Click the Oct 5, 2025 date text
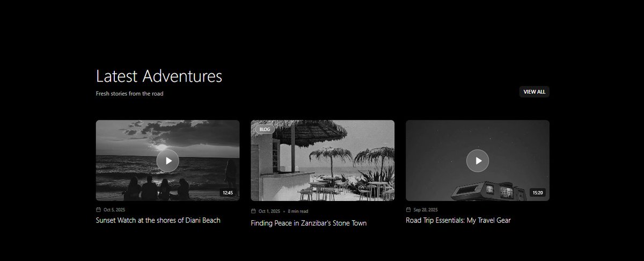The image size is (644, 261). (x=114, y=209)
